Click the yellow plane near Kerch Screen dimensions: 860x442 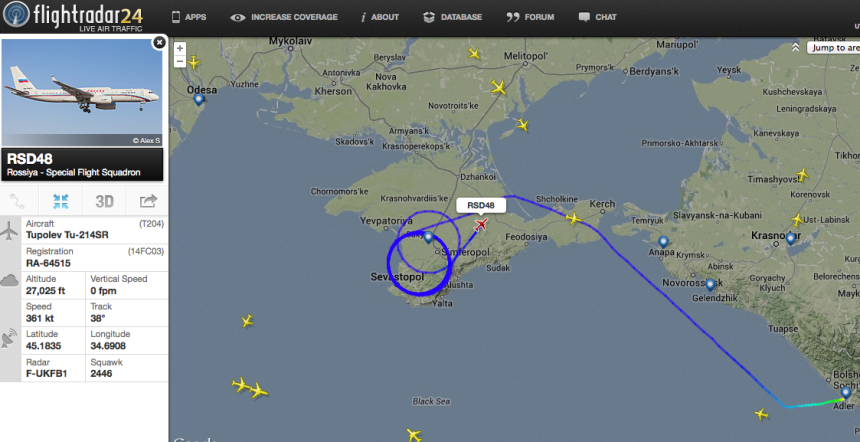(573, 219)
